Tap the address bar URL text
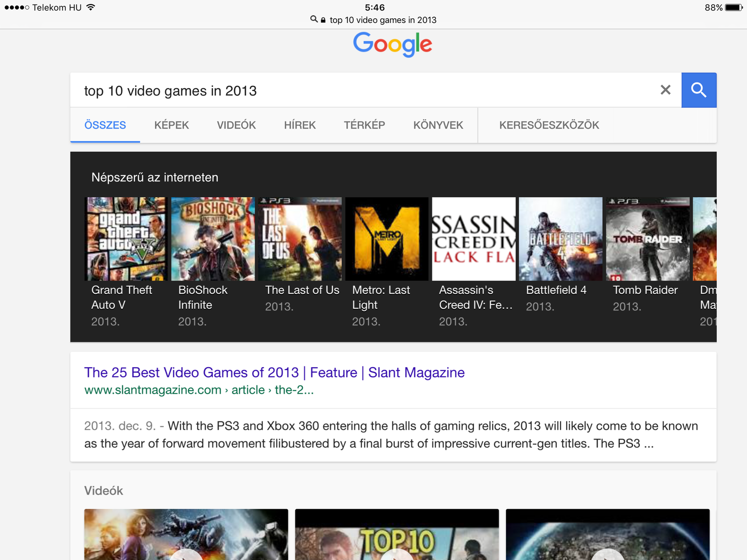The width and height of the screenshot is (747, 560). (383, 20)
